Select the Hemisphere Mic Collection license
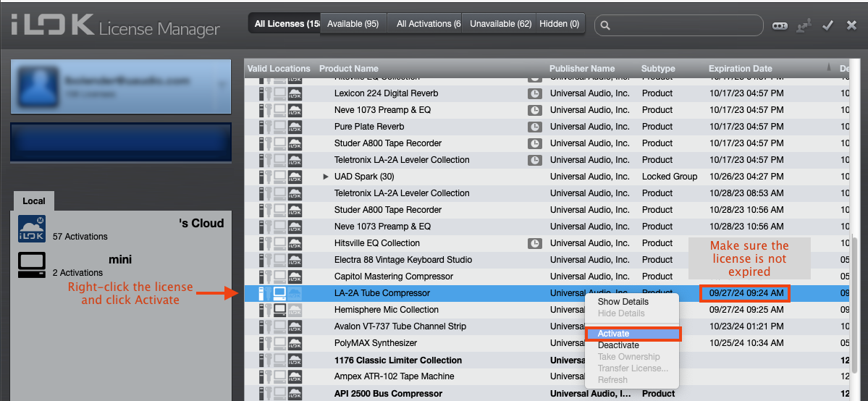 [x=386, y=310]
